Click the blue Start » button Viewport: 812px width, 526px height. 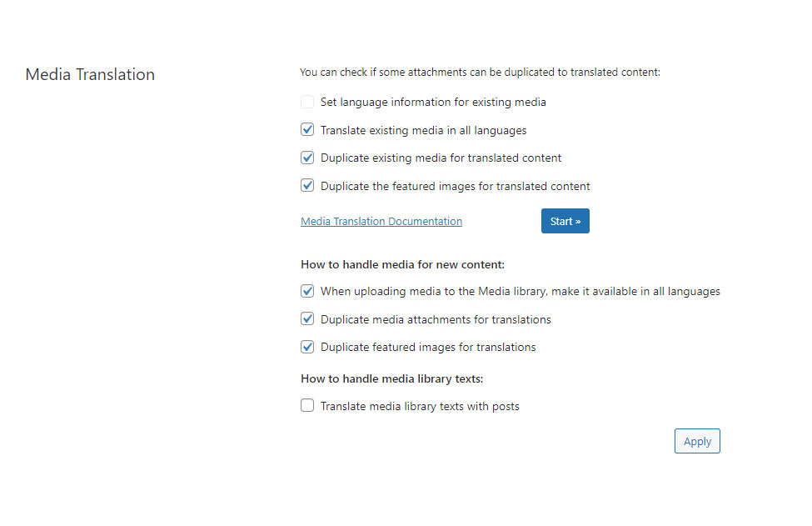(565, 221)
